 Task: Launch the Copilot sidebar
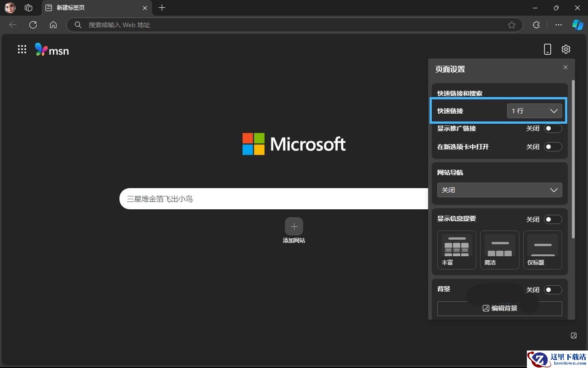pyautogui.click(x=577, y=25)
